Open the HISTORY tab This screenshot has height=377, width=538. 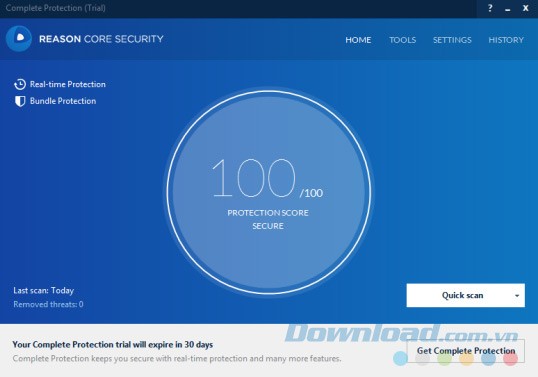[x=506, y=40]
